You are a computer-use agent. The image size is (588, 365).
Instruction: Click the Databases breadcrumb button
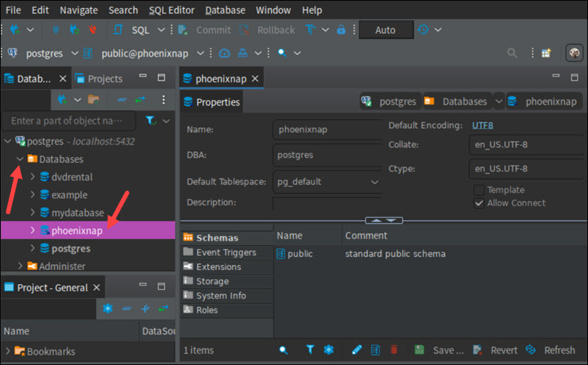pyautogui.click(x=457, y=102)
